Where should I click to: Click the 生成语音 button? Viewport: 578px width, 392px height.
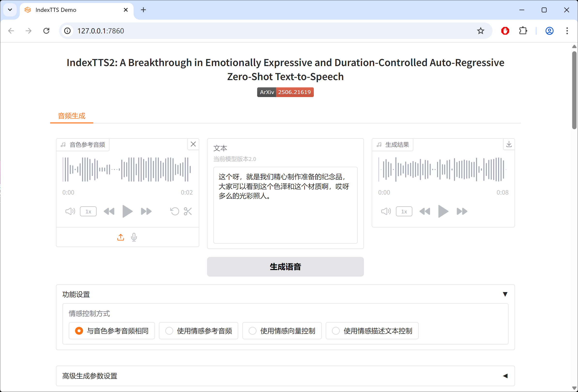285,267
